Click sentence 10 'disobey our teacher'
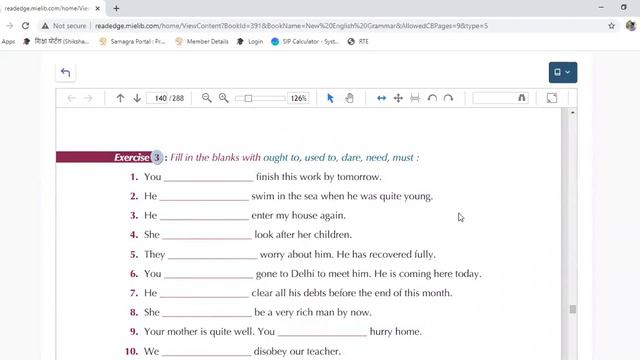 [297, 351]
